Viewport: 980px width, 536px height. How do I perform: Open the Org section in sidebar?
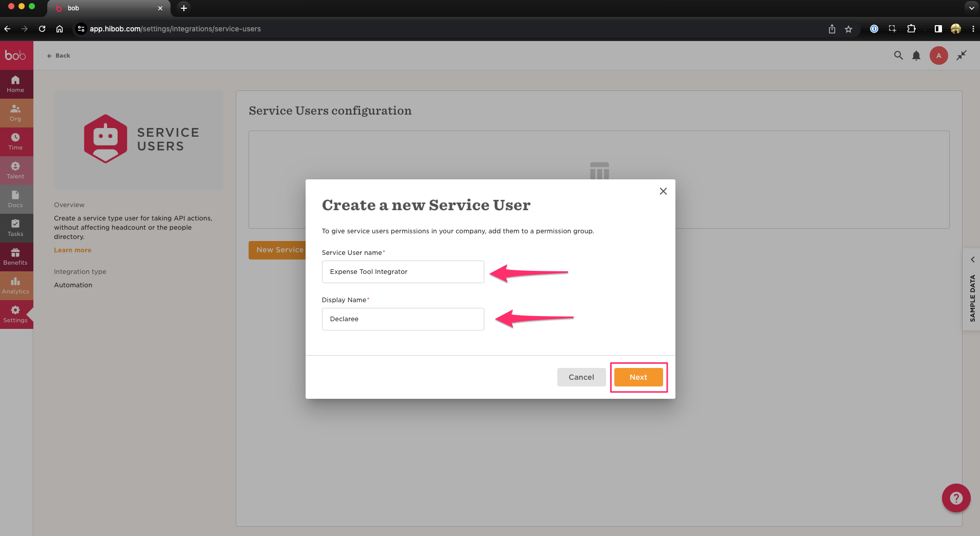click(x=15, y=113)
